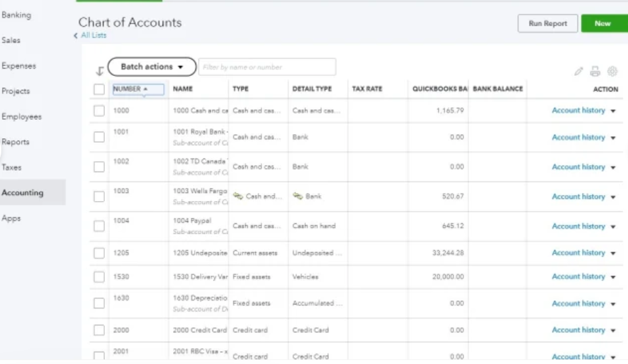Click the bank feed icon in Wells Fargo Type column

click(238, 196)
